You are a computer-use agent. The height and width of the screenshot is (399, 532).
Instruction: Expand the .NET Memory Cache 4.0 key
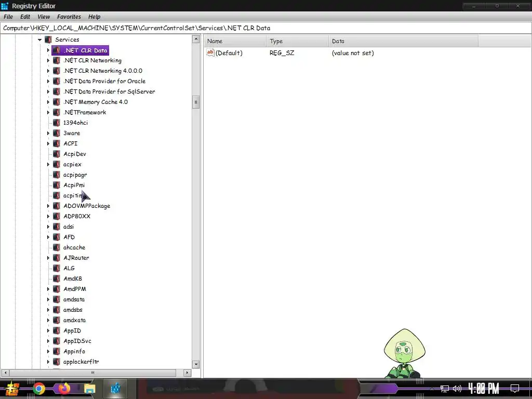pyautogui.click(x=48, y=102)
